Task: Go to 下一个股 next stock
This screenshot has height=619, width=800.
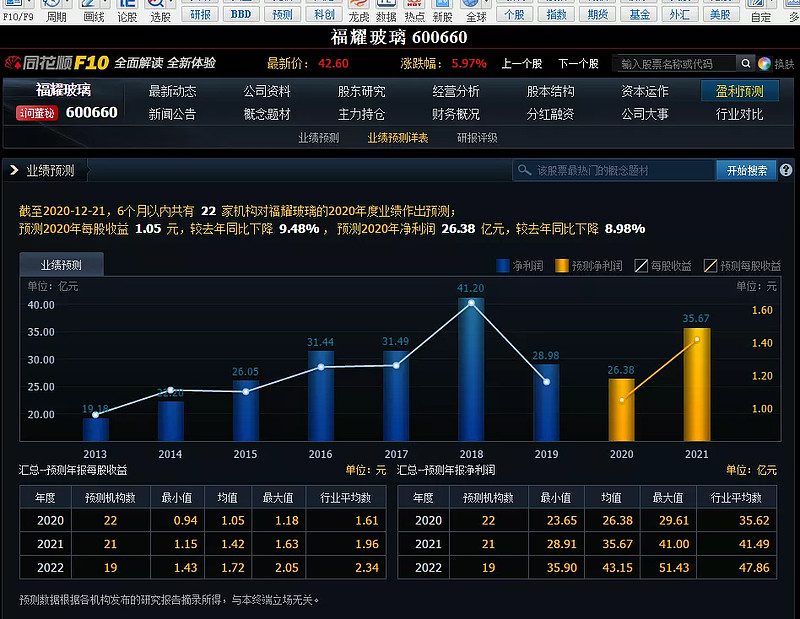Action: 578,63
